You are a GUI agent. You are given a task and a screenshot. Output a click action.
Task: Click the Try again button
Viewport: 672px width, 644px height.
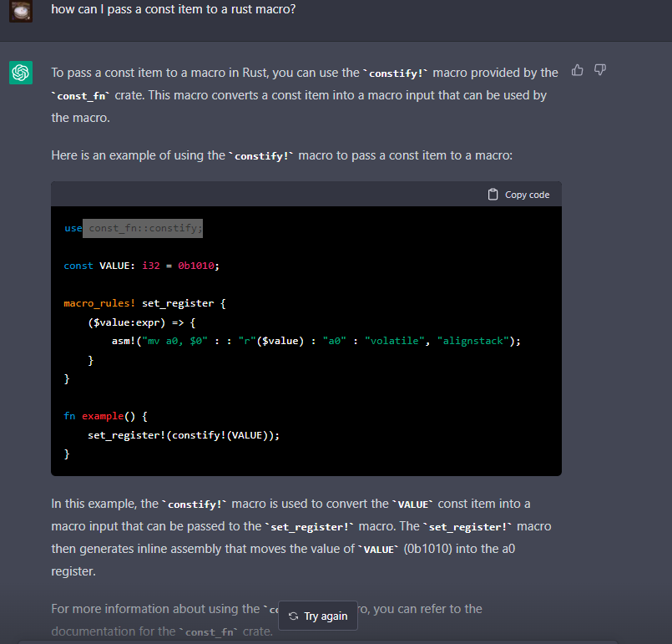click(x=317, y=616)
